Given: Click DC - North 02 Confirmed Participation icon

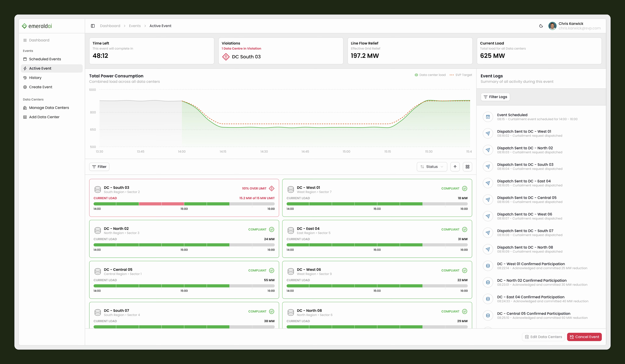Looking at the screenshot, I should tap(488, 282).
